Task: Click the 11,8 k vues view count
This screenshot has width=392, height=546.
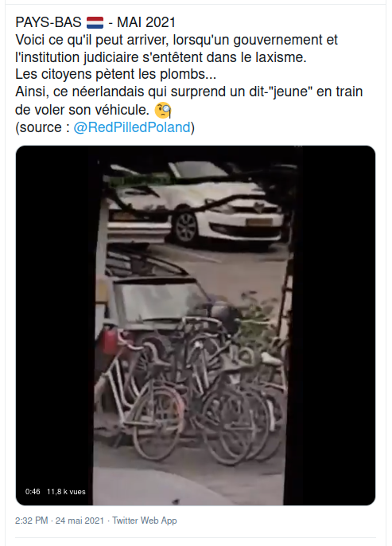Action: (66, 492)
